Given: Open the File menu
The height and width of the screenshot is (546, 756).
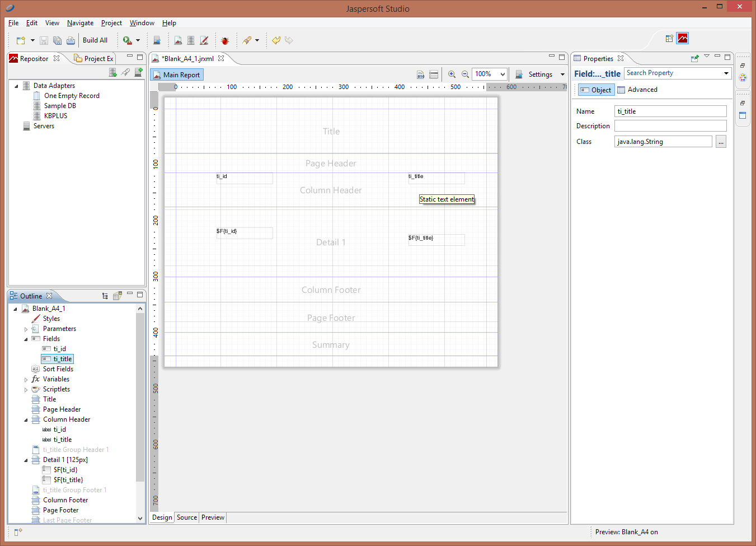Looking at the screenshot, I should click(13, 23).
